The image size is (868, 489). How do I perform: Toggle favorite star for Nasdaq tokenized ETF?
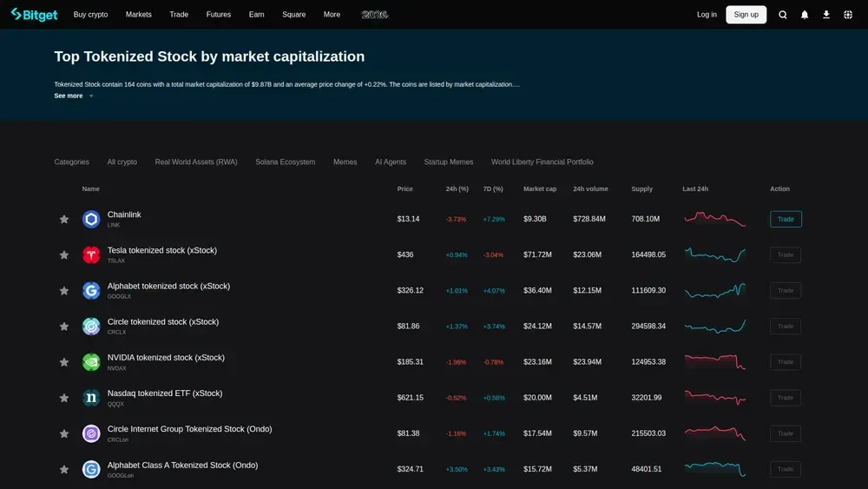[x=63, y=398]
